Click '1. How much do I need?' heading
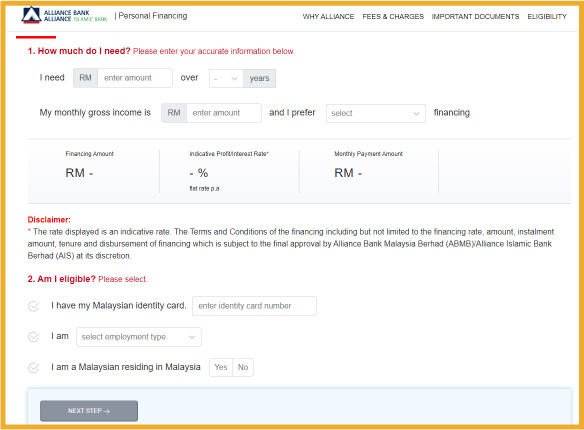The image size is (584, 430). [79, 51]
